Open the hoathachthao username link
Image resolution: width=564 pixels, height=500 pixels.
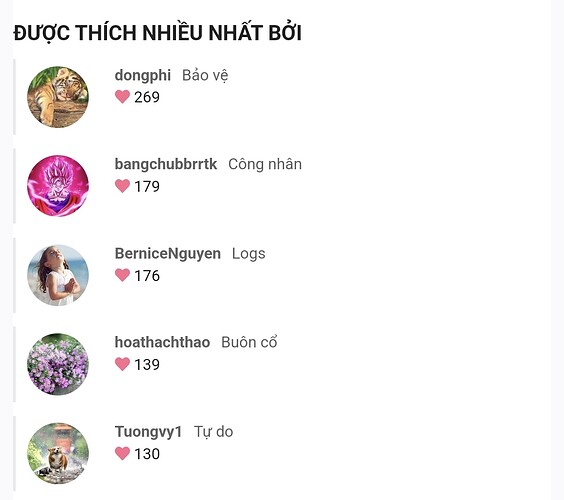pyautogui.click(x=162, y=342)
